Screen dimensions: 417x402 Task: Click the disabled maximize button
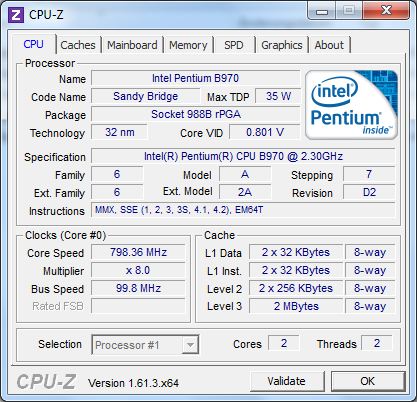tap(349, 11)
